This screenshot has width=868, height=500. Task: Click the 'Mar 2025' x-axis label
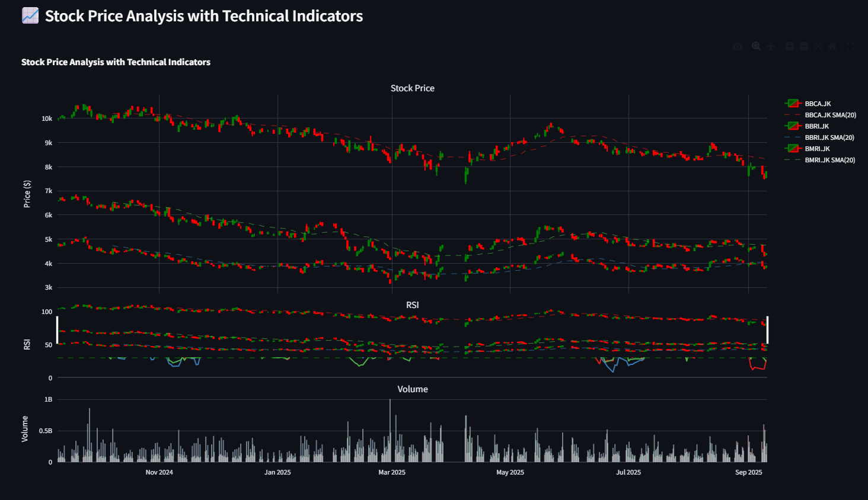click(x=392, y=472)
